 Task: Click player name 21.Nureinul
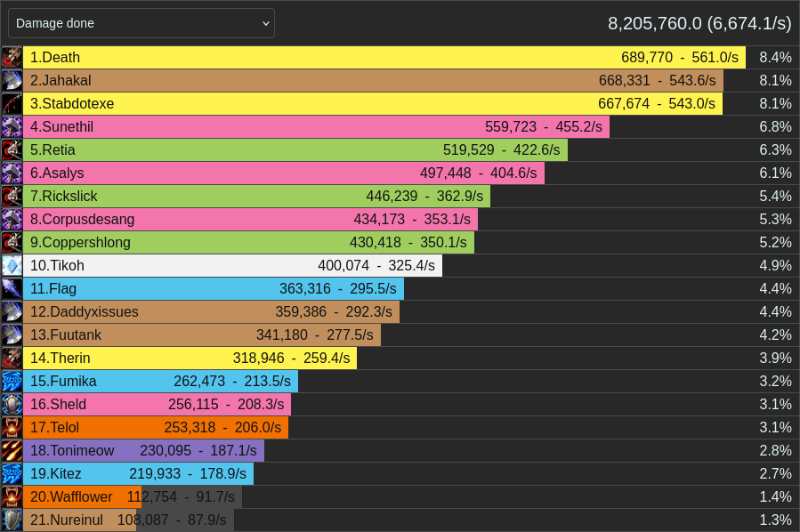coord(67,520)
